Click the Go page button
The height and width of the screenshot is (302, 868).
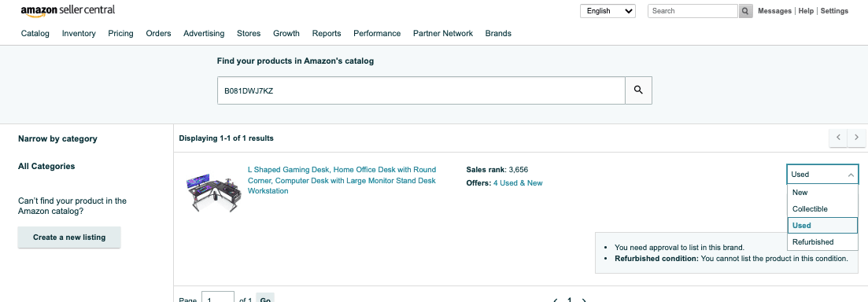[265, 298]
